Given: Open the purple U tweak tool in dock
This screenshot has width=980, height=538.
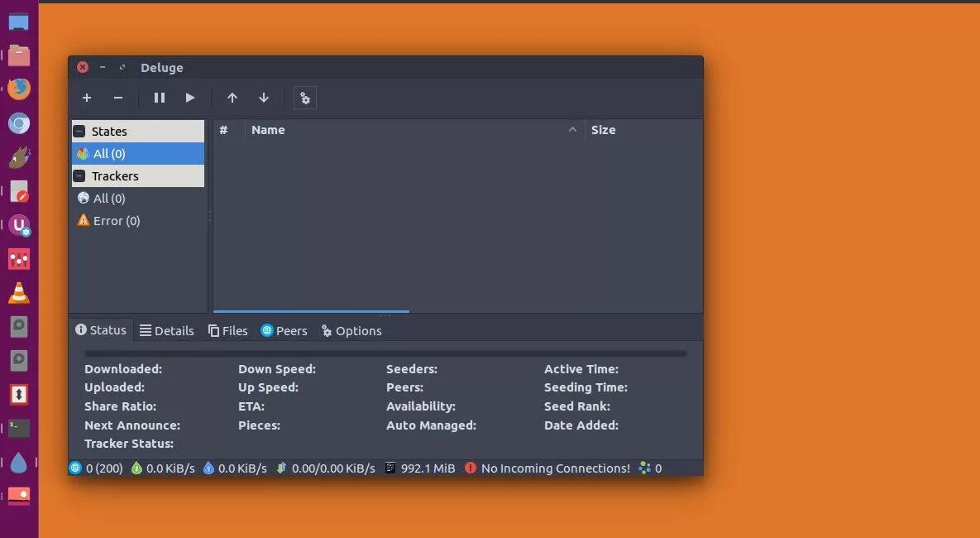Looking at the screenshot, I should click(19, 225).
